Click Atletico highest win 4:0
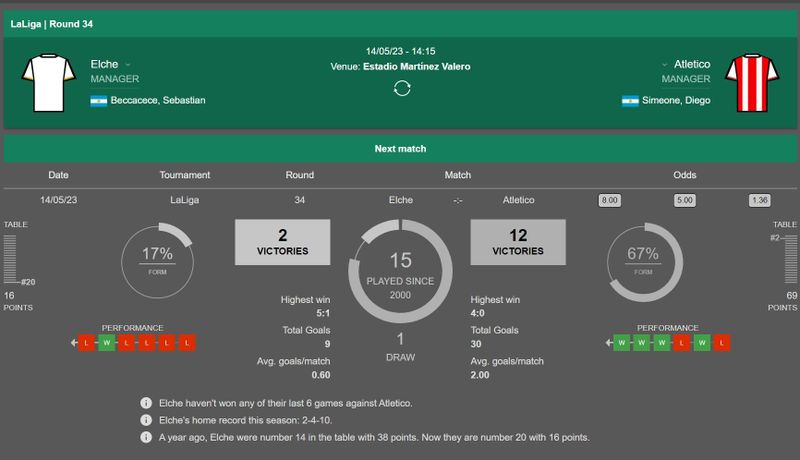The height and width of the screenshot is (460, 800). tap(478, 313)
